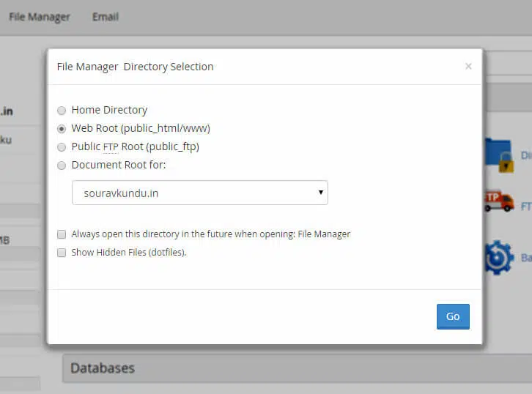Pick the Document Root for radio button
This screenshot has width=532, height=394.
point(62,166)
